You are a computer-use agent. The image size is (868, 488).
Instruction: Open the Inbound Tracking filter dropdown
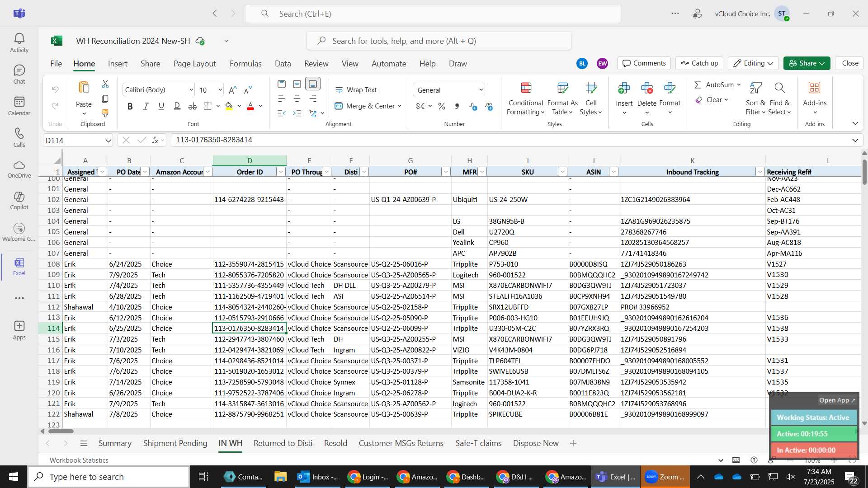759,172
